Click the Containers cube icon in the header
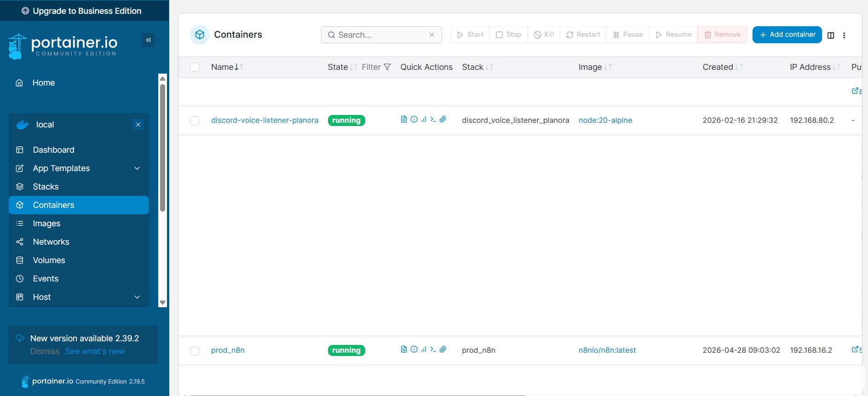Viewport: 868px width, 396px height. click(x=200, y=34)
